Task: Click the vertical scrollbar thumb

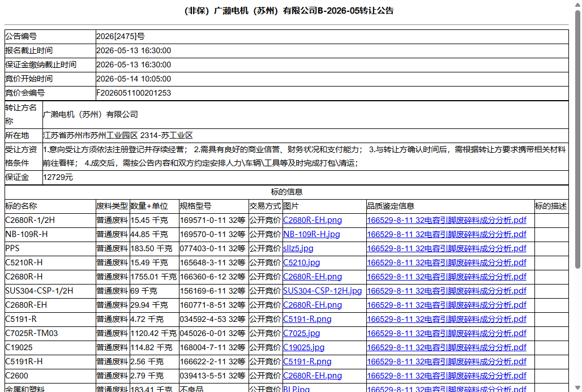Action: pyautogui.click(x=577, y=139)
